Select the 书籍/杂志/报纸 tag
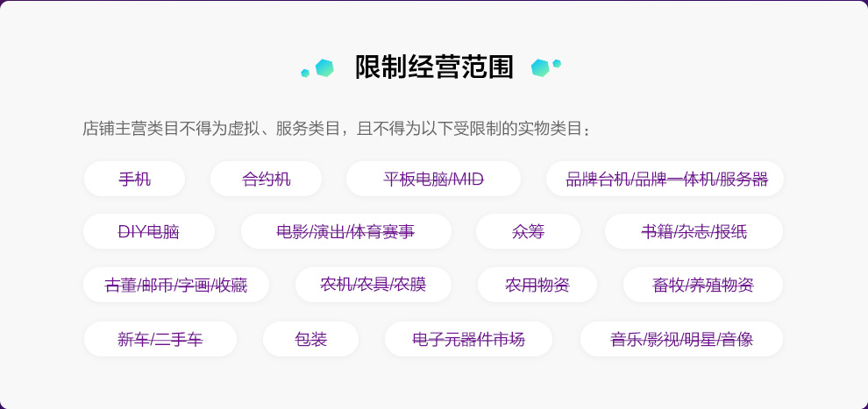The height and width of the screenshot is (409, 868). [x=694, y=232]
